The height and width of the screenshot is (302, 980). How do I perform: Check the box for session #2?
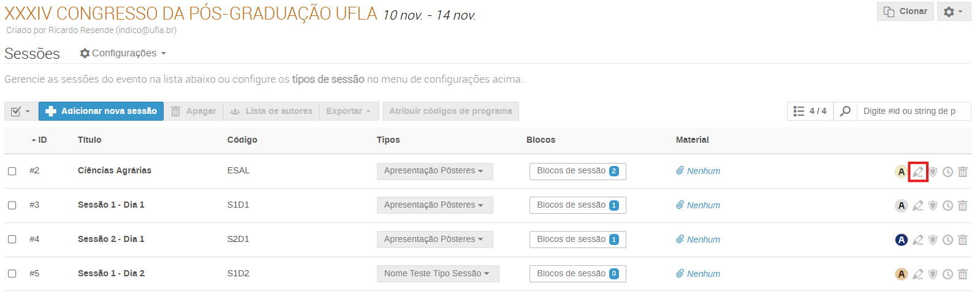[12, 171]
